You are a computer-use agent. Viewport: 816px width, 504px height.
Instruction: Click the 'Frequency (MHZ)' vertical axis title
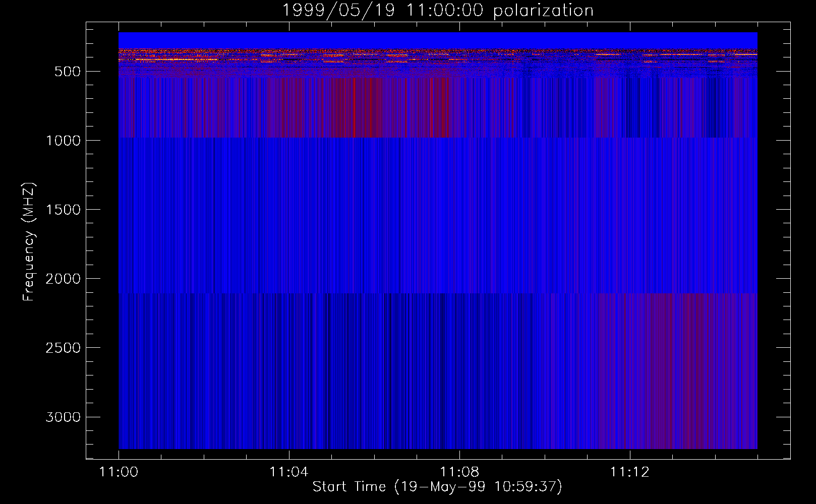pyautogui.click(x=29, y=242)
